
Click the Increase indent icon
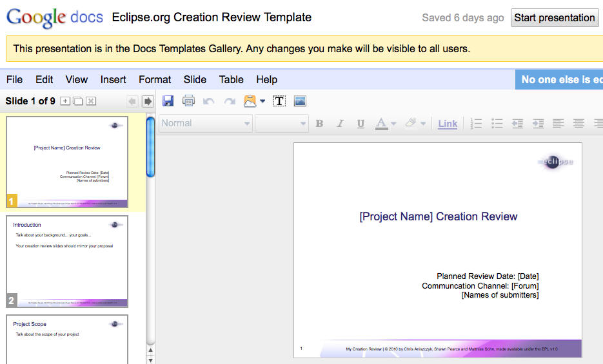pyautogui.click(x=538, y=123)
